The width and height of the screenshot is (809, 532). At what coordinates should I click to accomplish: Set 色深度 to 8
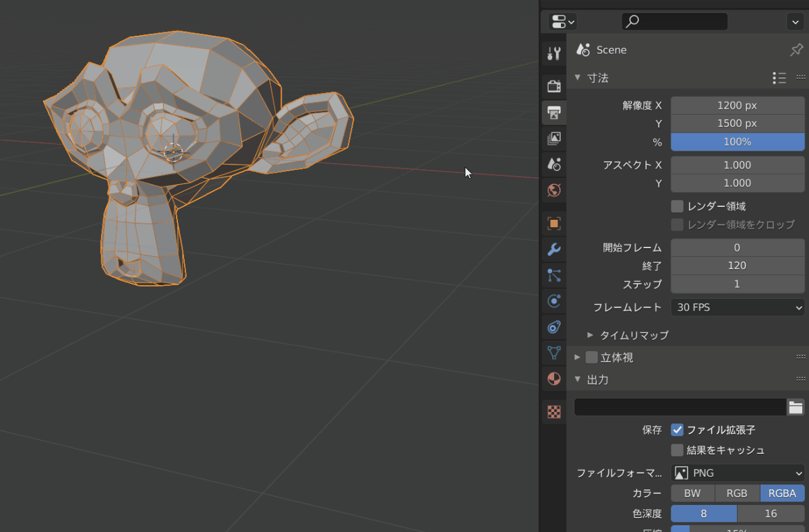[704, 514]
